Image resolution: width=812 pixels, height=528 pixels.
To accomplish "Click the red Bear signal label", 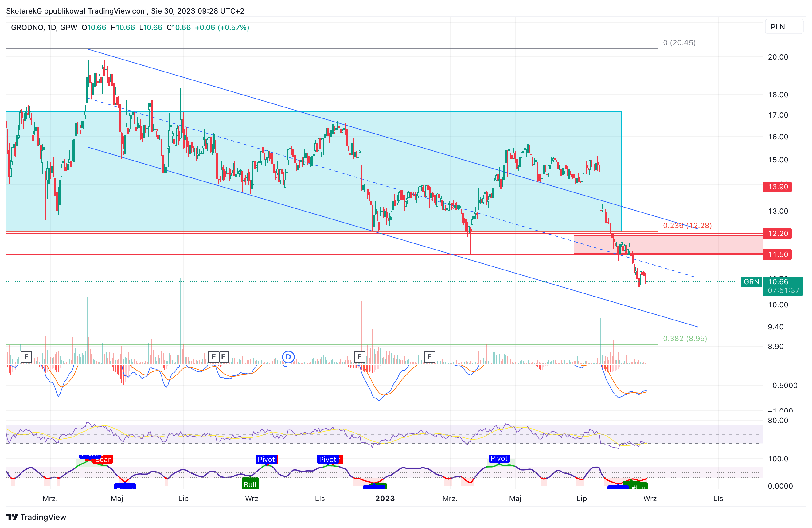I will click(103, 460).
